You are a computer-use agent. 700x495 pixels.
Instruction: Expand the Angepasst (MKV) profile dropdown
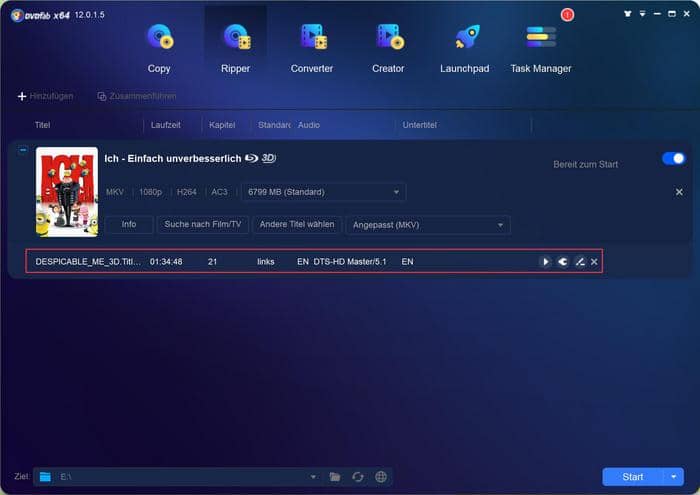[428, 225]
